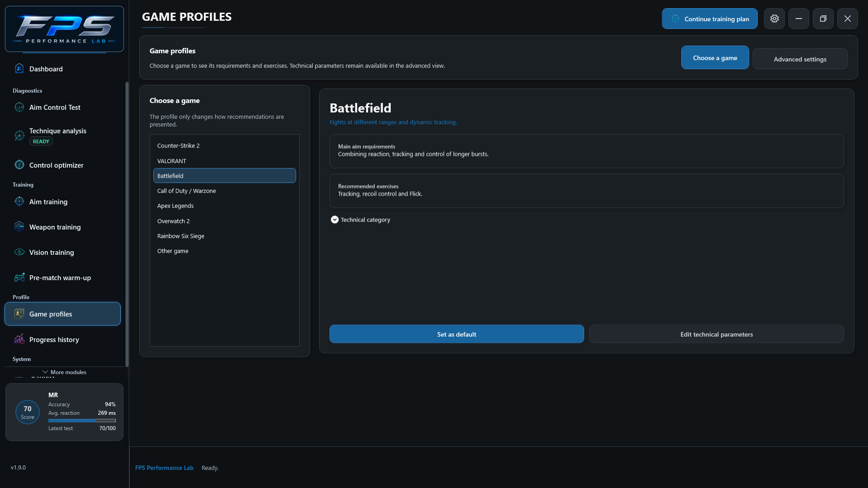Select Battlefield in the game list

pos(224,176)
